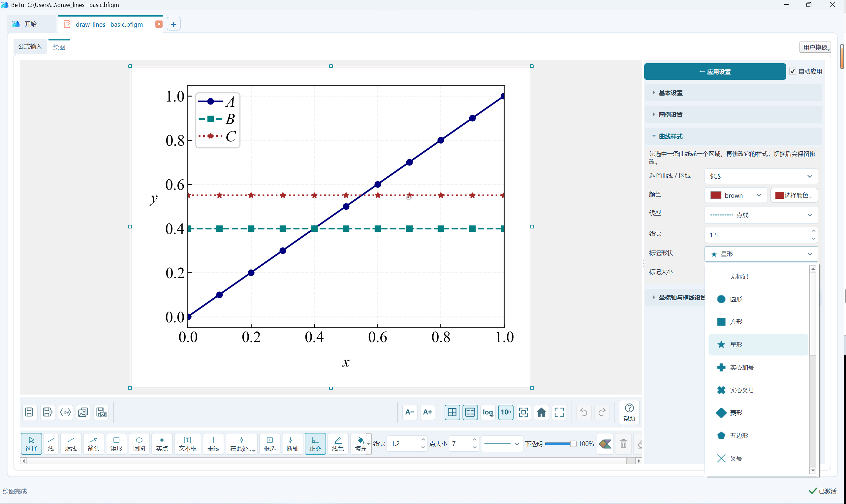This screenshot has height=504, width=846.
Task: Select the 框选 box select tool
Action: pos(270,444)
